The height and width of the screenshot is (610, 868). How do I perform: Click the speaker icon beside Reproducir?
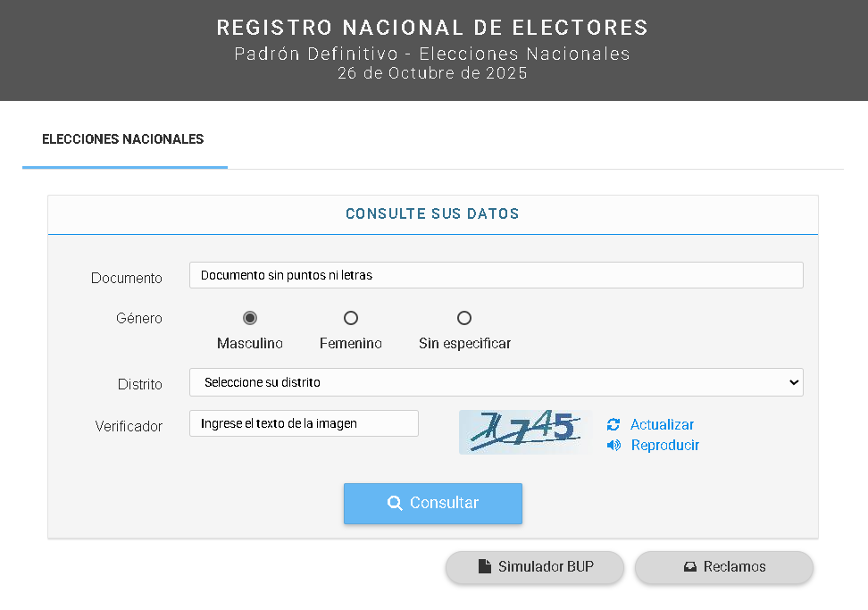pos(613,446)
